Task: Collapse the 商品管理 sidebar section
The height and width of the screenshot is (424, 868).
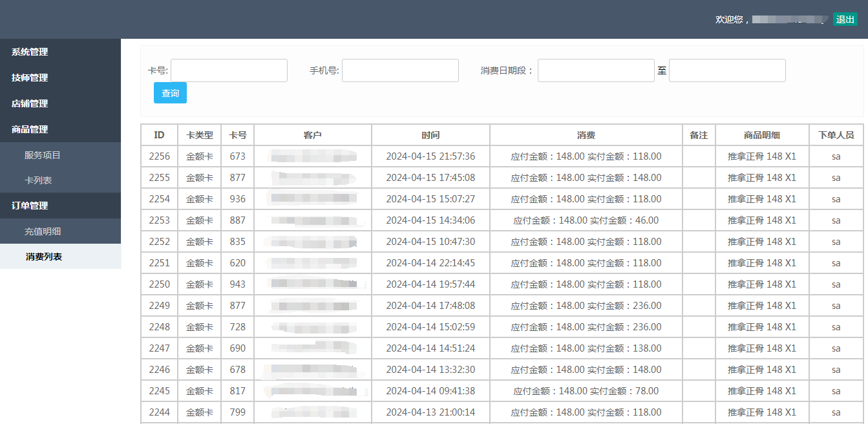Action: coord(30,129)
